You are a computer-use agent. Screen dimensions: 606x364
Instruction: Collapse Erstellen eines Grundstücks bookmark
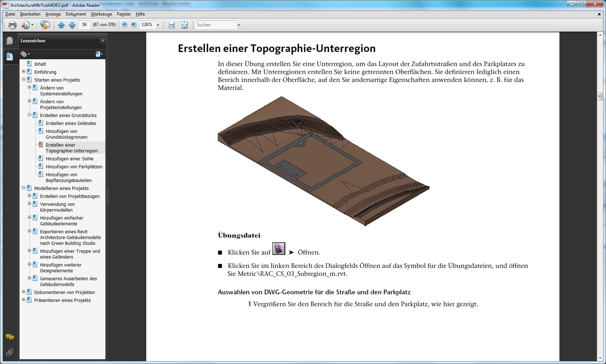(30, 115)
